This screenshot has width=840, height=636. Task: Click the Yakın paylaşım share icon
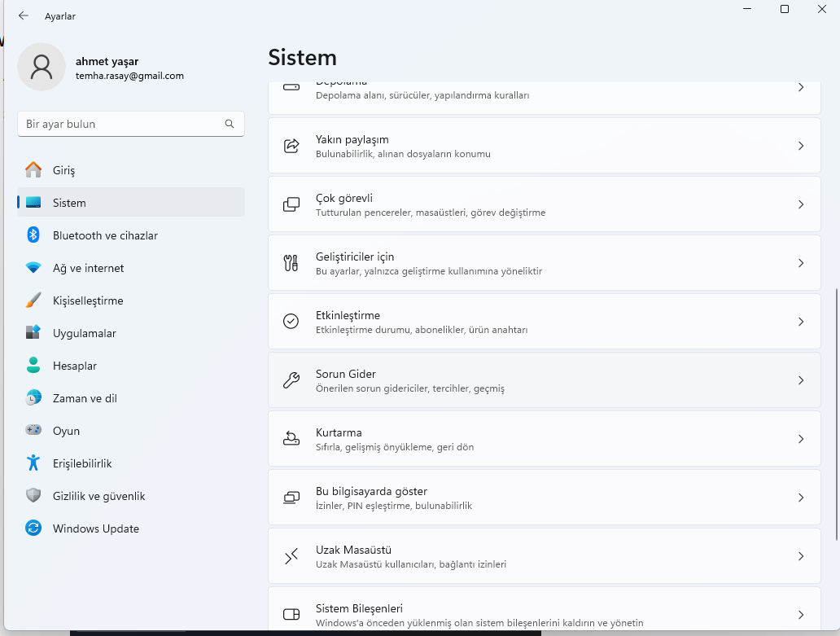click(291, 146)
